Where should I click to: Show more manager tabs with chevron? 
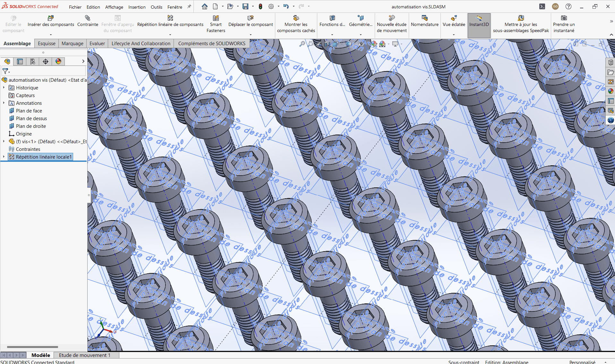(83, 61)
